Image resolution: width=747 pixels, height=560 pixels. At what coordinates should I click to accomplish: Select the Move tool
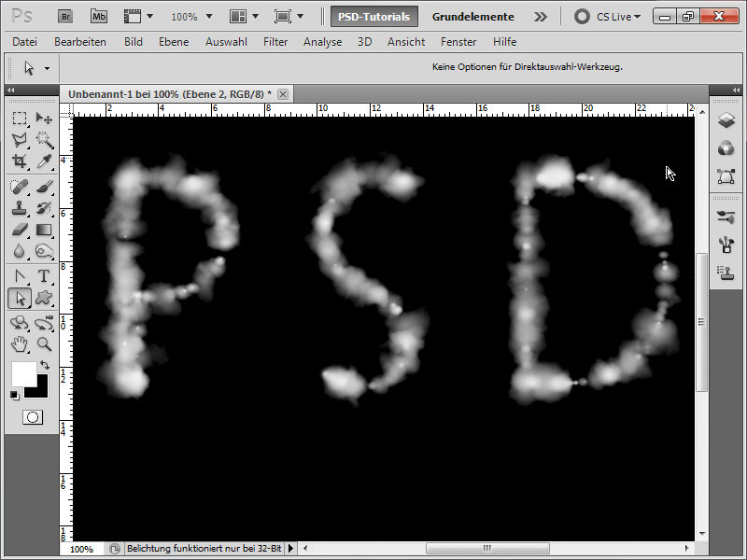[x=44, y=118]
